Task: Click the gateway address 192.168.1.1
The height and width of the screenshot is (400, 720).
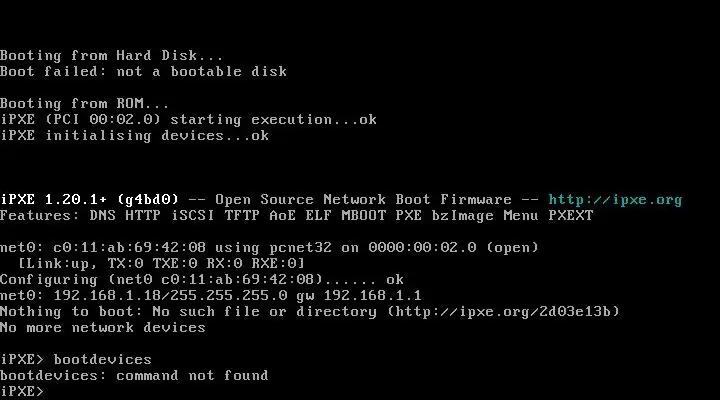Action: pyautogui.click(x=372, y=295)
